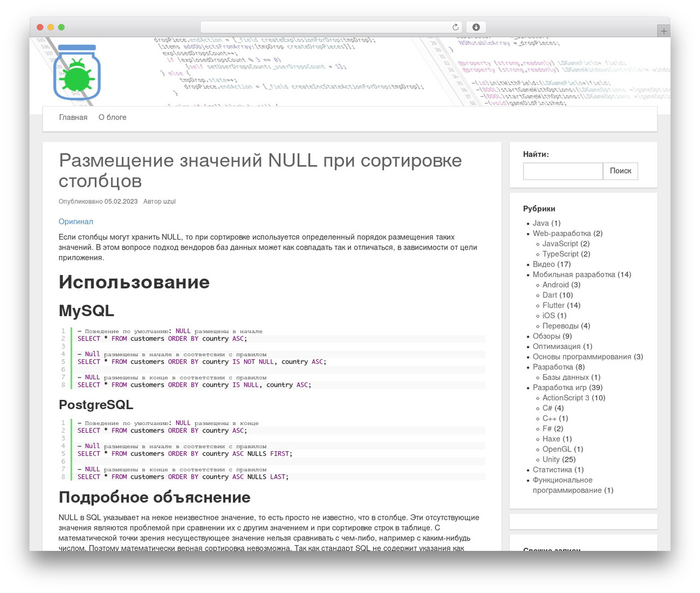Open the Java category
Viewport: 700px width, 593px height.
point(541,223)
